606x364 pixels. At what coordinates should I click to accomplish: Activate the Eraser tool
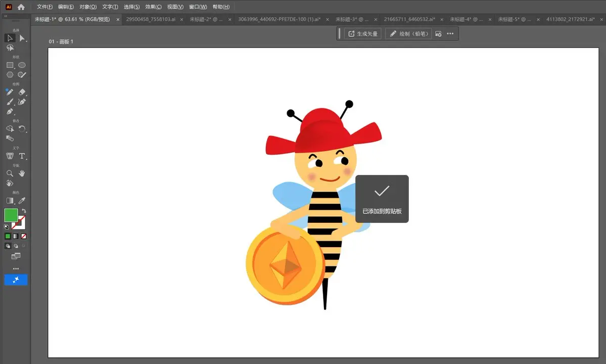(22, 92)
